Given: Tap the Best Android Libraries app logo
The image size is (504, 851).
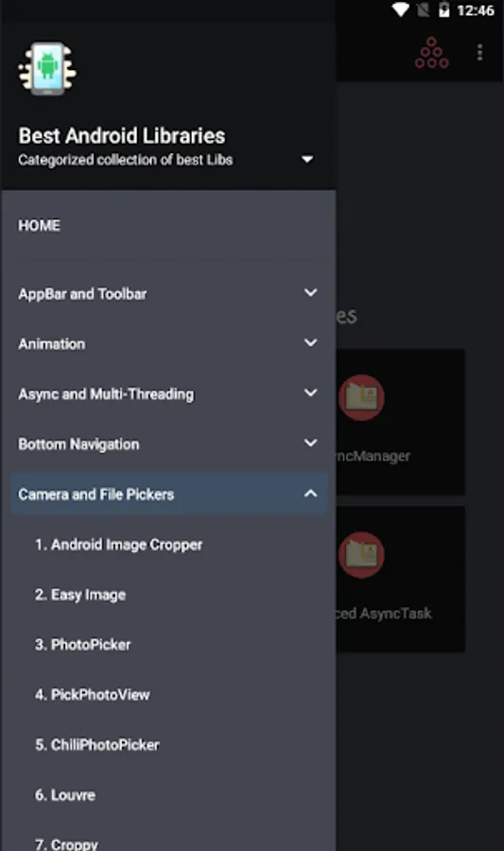Looking at the screenshot, I should pyautogui.click(x=47, y=69).
